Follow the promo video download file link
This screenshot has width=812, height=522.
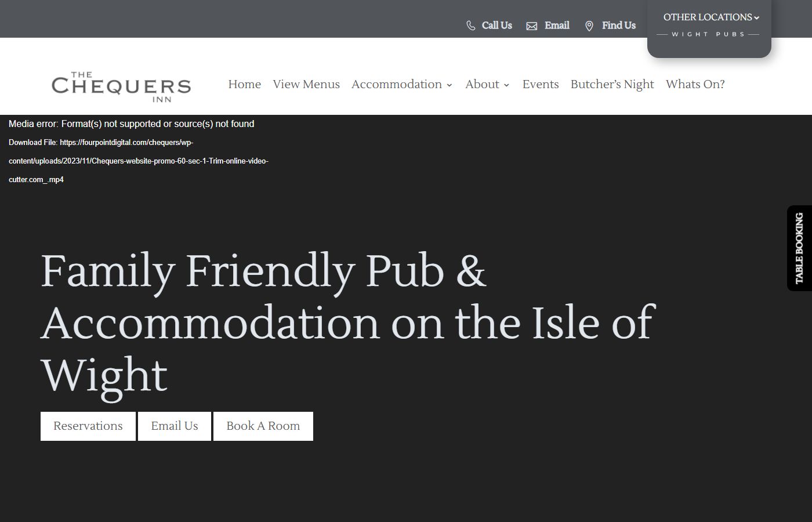coord(139,161)
